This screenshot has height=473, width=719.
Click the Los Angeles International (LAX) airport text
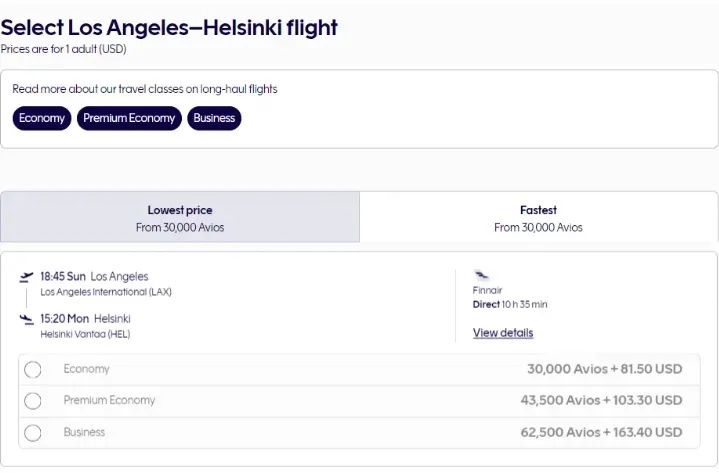[x=106, y=292]
